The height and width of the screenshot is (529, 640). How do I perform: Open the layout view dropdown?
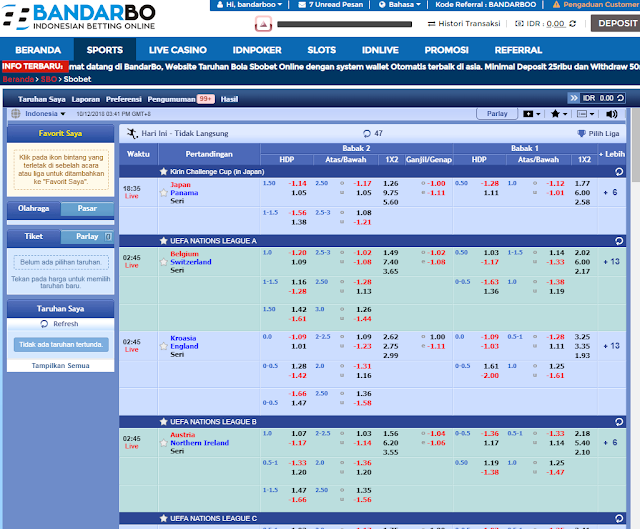585,114
